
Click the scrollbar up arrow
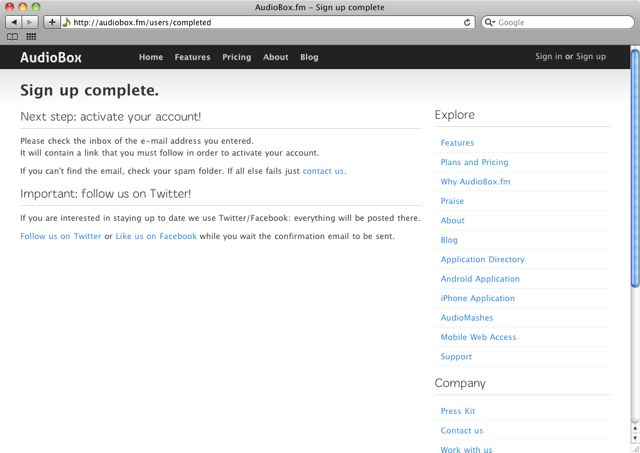pos(635,428)
